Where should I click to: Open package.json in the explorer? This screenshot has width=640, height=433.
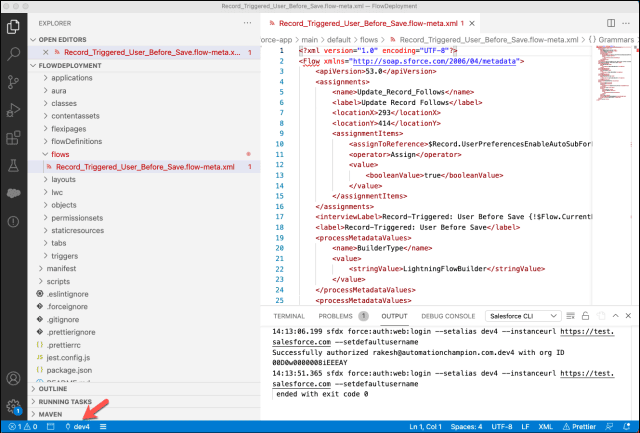(69, 370)
